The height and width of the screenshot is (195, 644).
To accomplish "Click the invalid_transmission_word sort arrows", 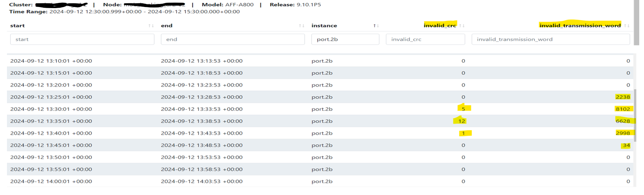I will [627, 26].
